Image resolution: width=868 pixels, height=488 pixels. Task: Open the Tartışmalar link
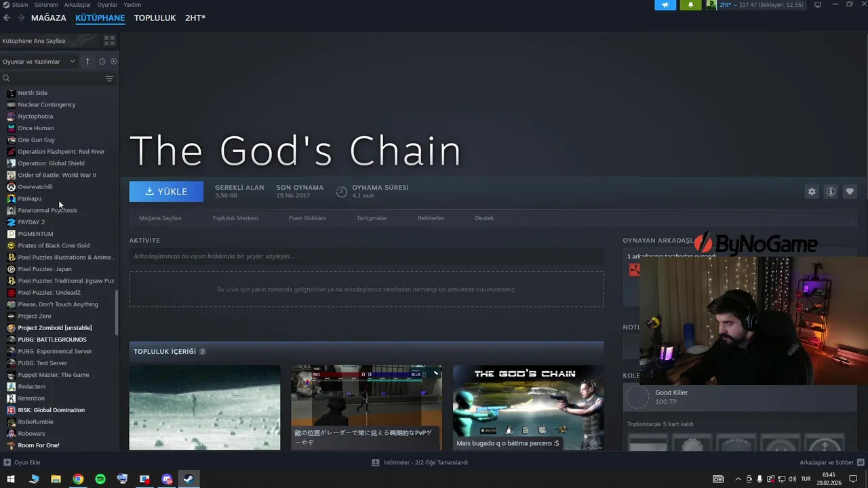(x=372, y=218)
